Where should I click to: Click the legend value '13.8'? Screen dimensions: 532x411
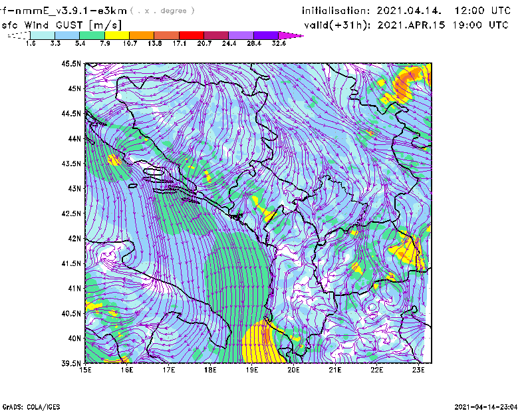point(155,43)
